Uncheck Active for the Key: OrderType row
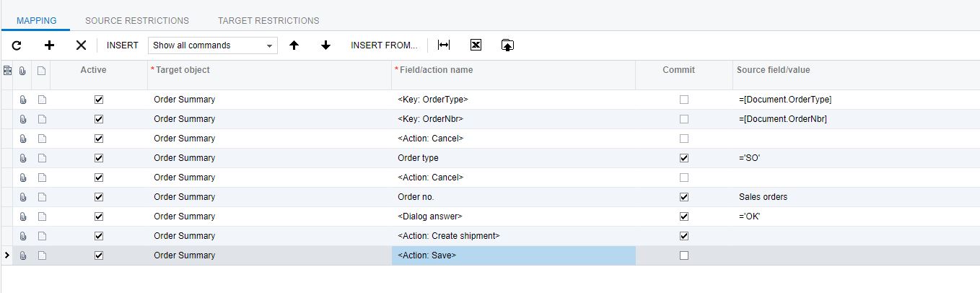 (x=99, y=100)
